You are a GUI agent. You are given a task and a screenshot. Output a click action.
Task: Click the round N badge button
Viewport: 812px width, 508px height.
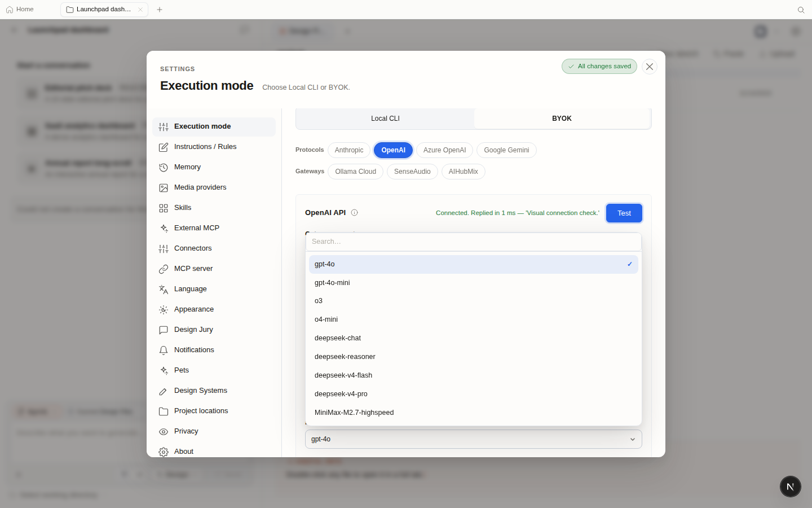[791, 487]
